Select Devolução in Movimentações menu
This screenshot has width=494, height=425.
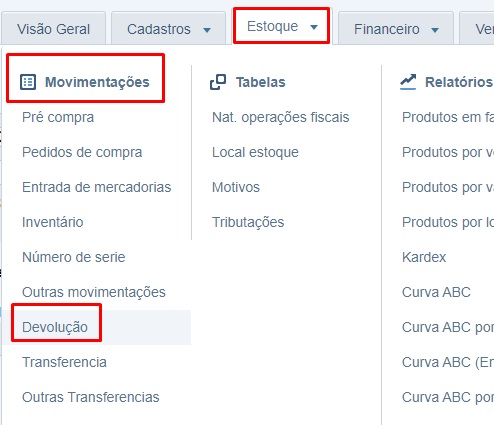tap(55, 327)
